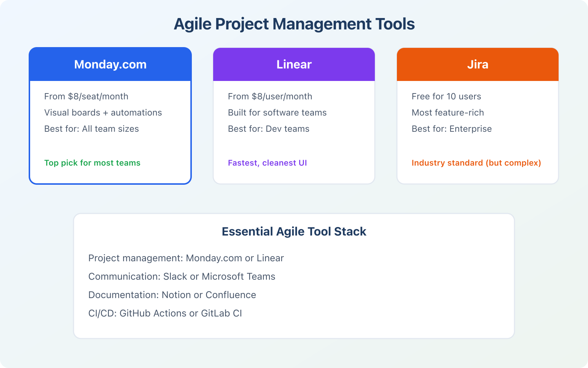Click the 'Most feature-rich' text
This screenshot has width=588, height=368.
pos(448,113)
